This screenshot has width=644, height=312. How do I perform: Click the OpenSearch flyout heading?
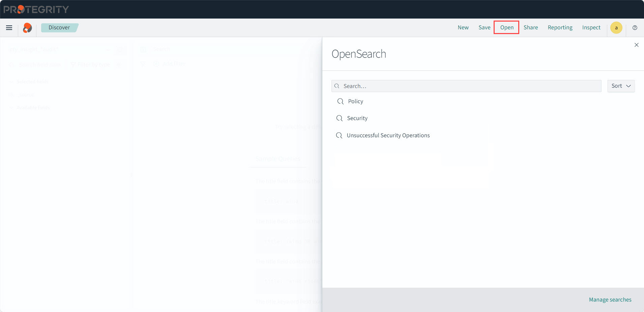pos(359,54)
